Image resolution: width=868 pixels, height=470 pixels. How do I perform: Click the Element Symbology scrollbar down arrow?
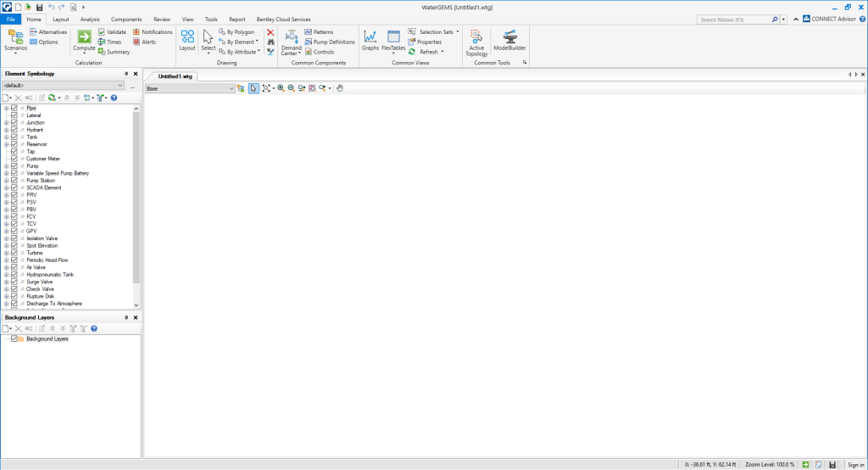pyautogui.click(x=136, y=305)
